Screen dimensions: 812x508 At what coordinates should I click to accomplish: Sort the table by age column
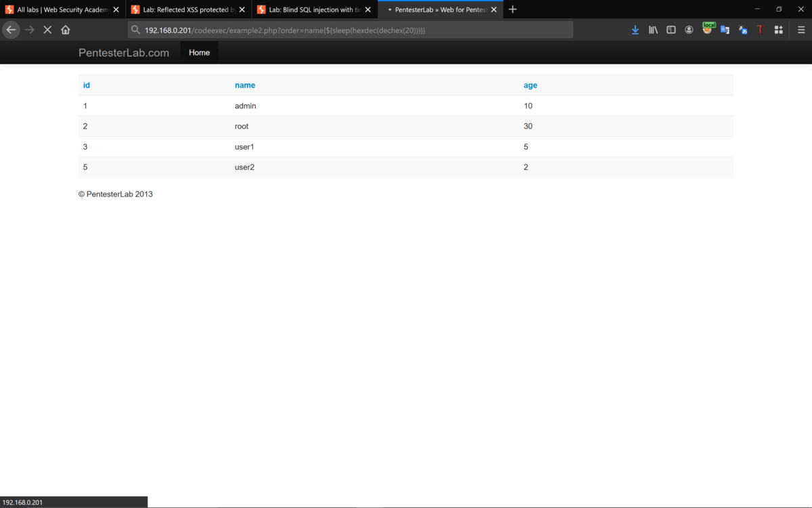coord(531,85)
